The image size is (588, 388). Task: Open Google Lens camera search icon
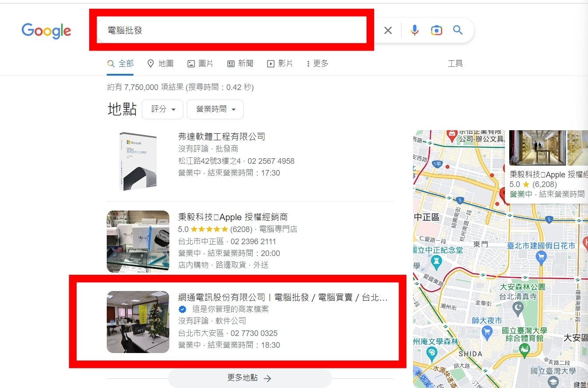436,30
